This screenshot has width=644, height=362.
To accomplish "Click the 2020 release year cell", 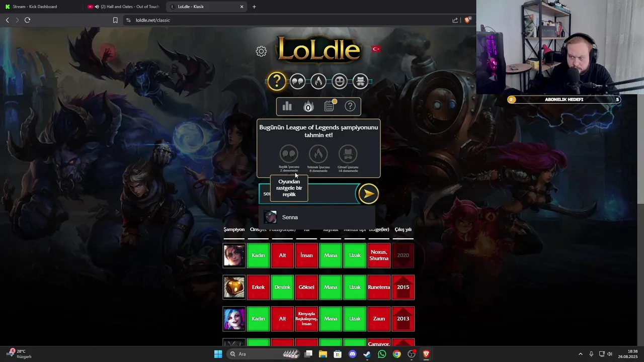I will tap(403, 255).
